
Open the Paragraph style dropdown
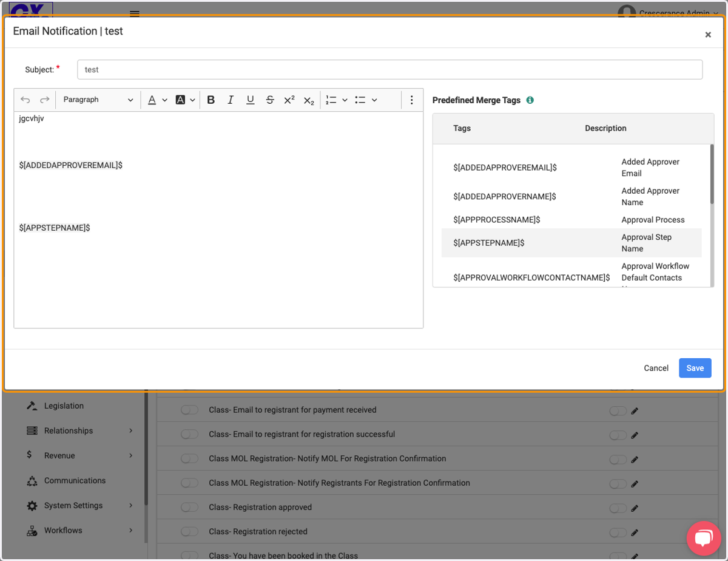coord(98,100)
